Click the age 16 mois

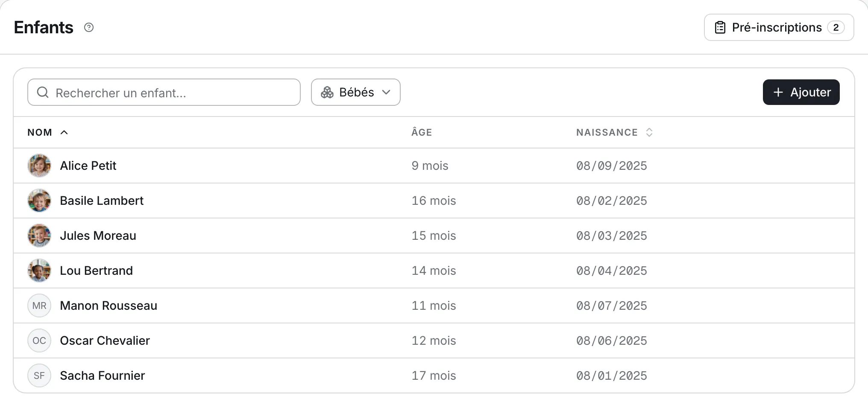pos(434,201)
